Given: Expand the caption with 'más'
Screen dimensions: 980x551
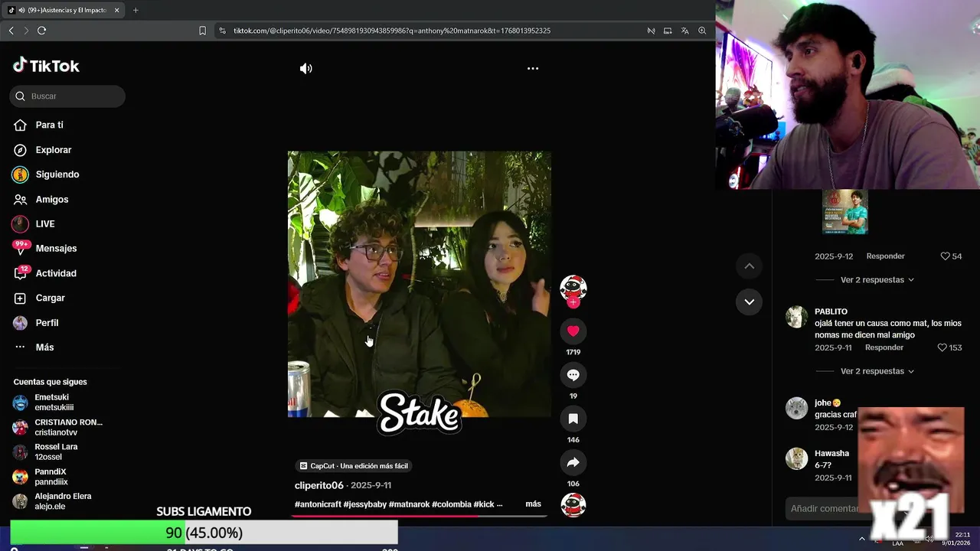Looking at the screenshot, I should (533, 504).
